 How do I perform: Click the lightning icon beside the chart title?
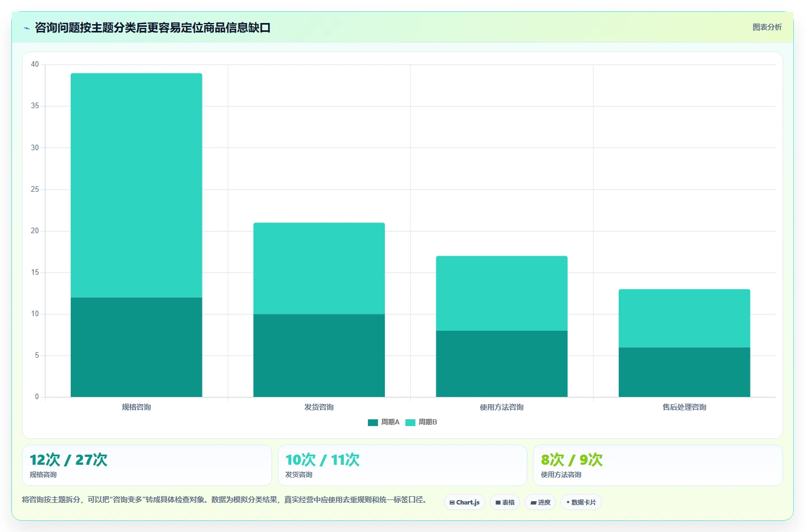[26, 28]
